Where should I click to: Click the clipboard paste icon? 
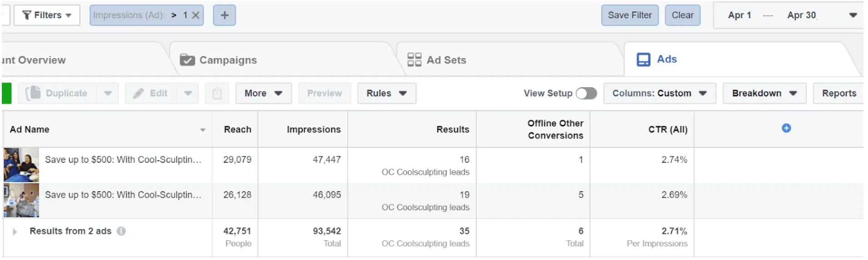(x=217, y=93)
